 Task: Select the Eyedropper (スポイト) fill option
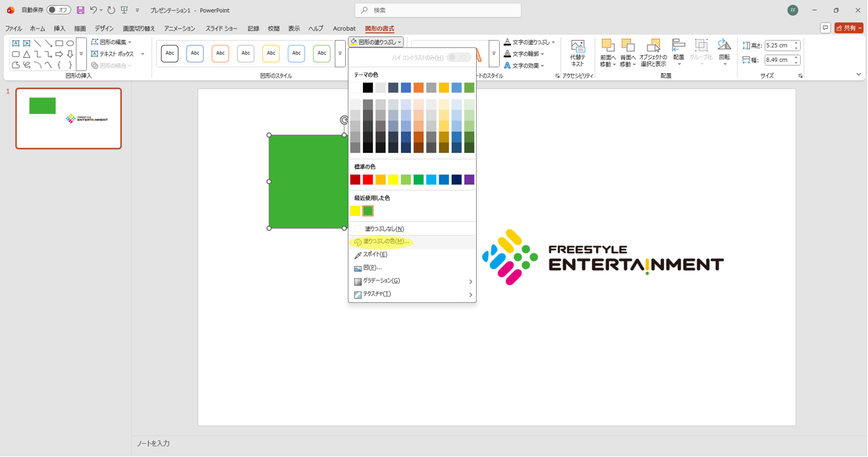pyautogui.click(x=375, y=255)
